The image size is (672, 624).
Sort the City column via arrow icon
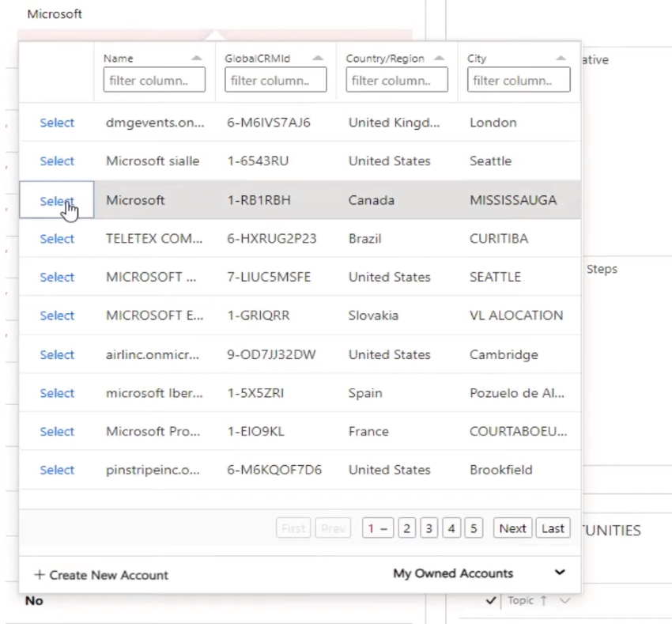pyautogui.click(x=561, y=58)
